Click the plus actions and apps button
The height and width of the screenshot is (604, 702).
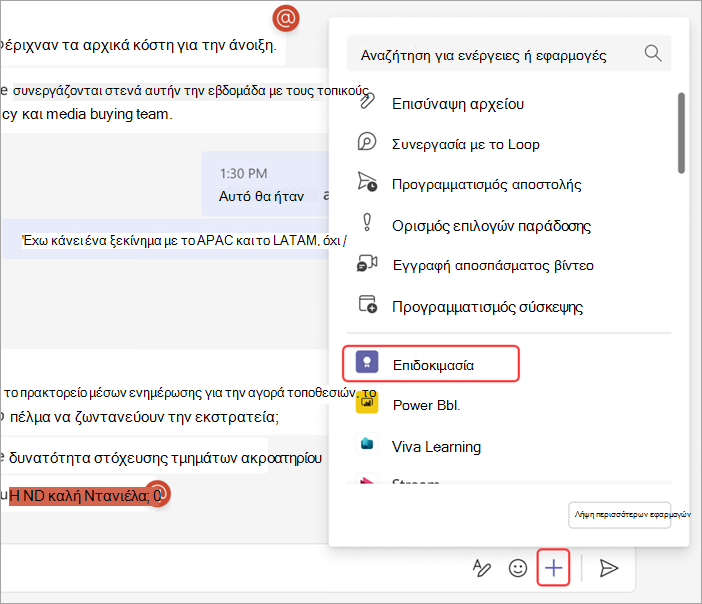tap(553, 568)
